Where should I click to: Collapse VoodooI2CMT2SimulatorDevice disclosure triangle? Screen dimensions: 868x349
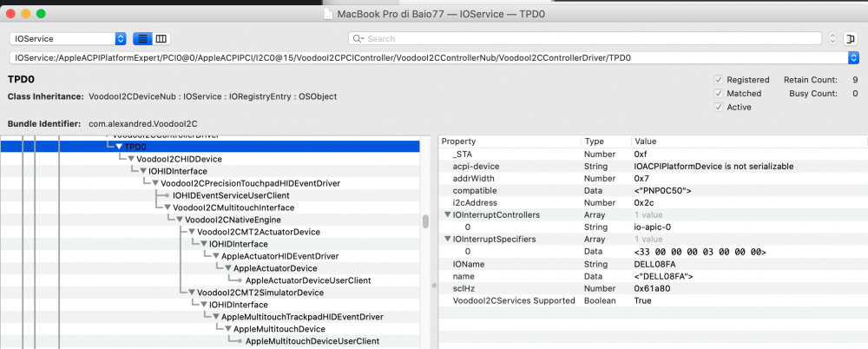[x=192, y=293]
